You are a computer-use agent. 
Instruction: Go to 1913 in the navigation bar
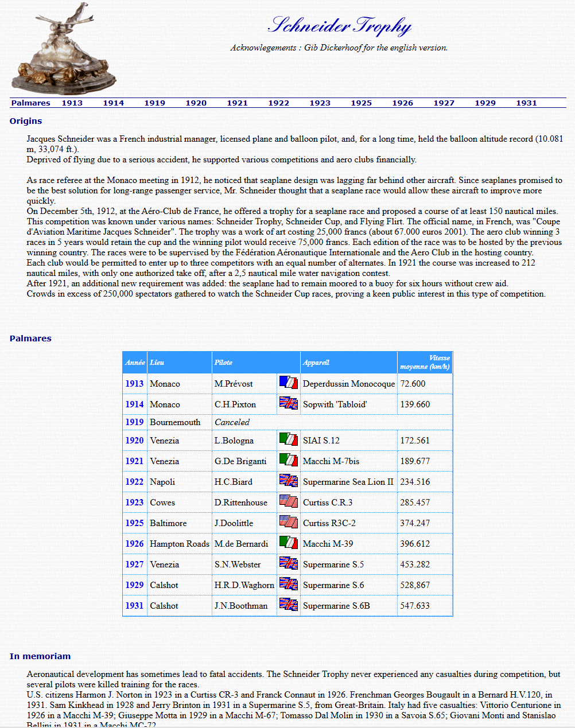coord(72,103)
